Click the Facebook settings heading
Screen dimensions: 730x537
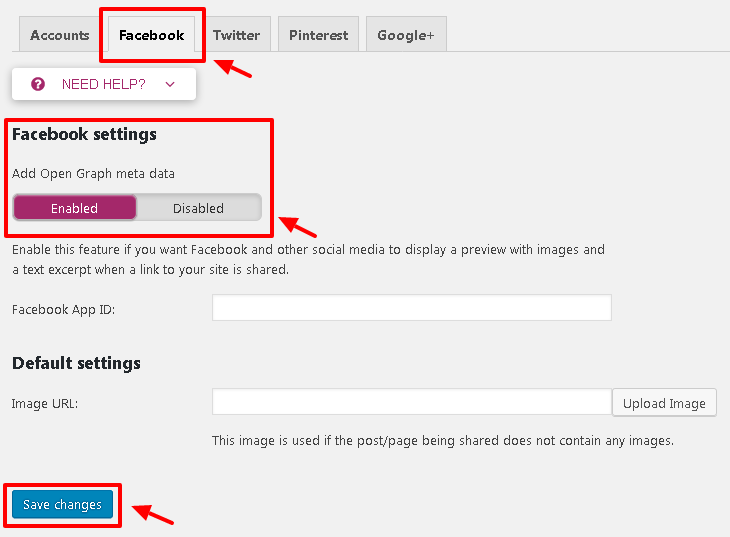(84, 135)
